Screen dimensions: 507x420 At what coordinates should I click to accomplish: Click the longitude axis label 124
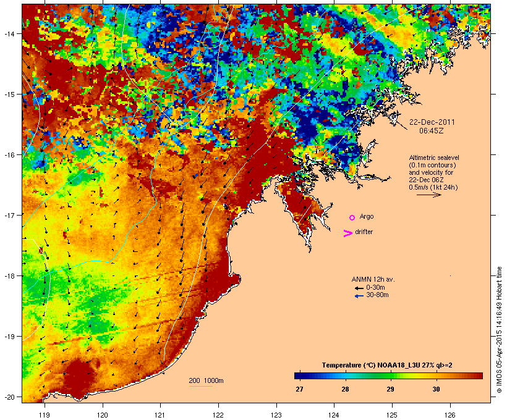tap(334, 415)
